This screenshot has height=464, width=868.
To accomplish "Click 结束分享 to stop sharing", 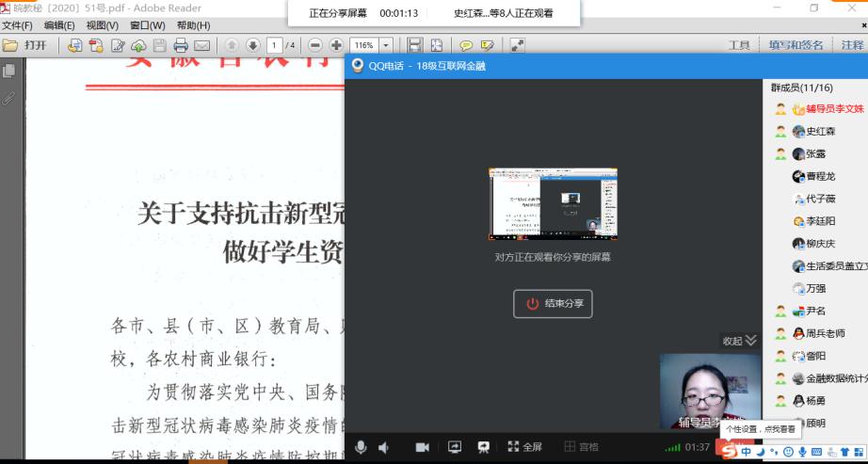I will tap(553, 304).
